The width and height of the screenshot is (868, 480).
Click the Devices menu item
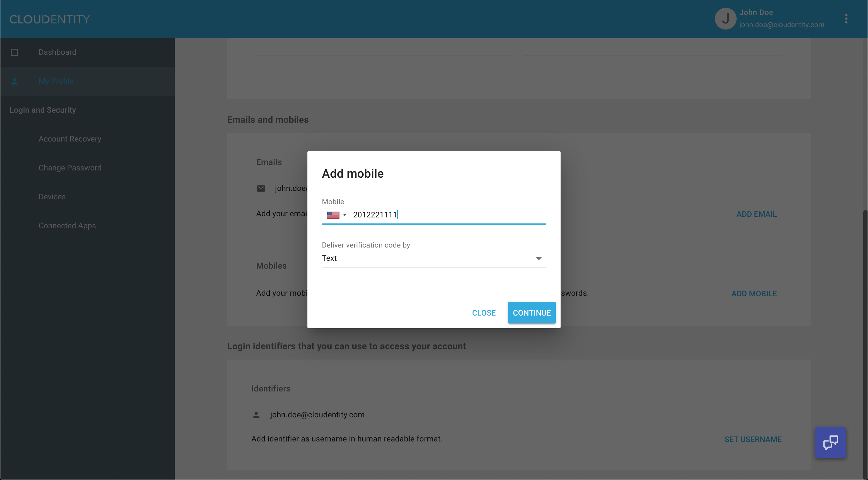pyautogui.click(x=52, y=196)
